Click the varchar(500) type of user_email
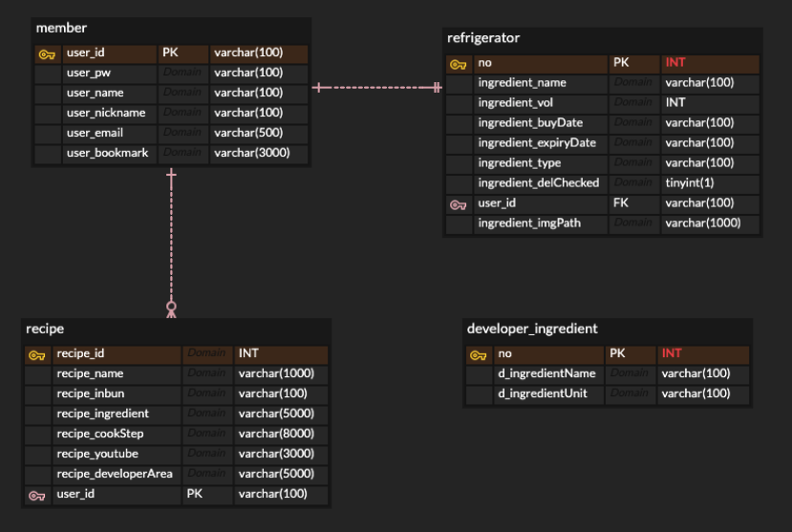The height and width of the screenshot is (532, 792). click(x=248, y=133)
